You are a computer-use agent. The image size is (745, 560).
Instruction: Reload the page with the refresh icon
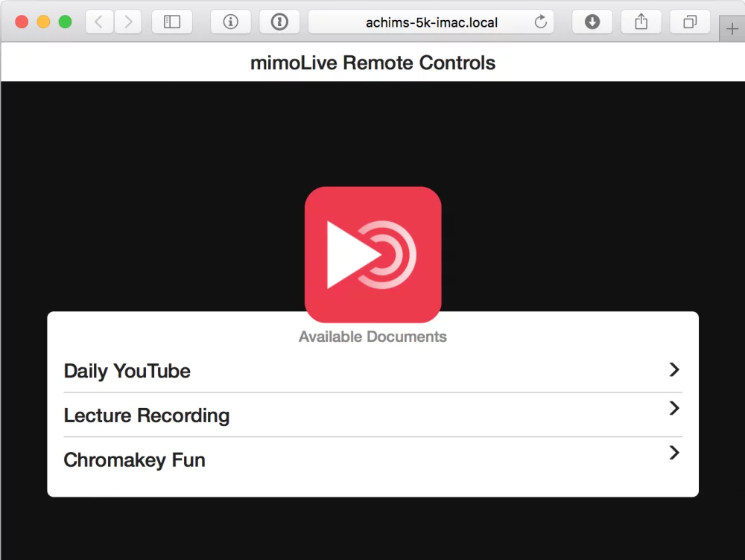point(540,22)
